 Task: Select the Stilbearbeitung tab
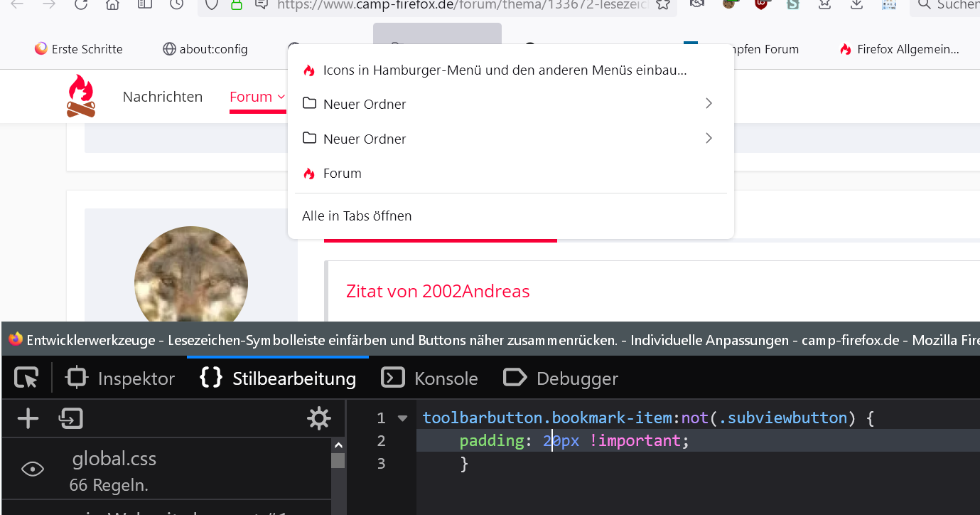[278, 378]
